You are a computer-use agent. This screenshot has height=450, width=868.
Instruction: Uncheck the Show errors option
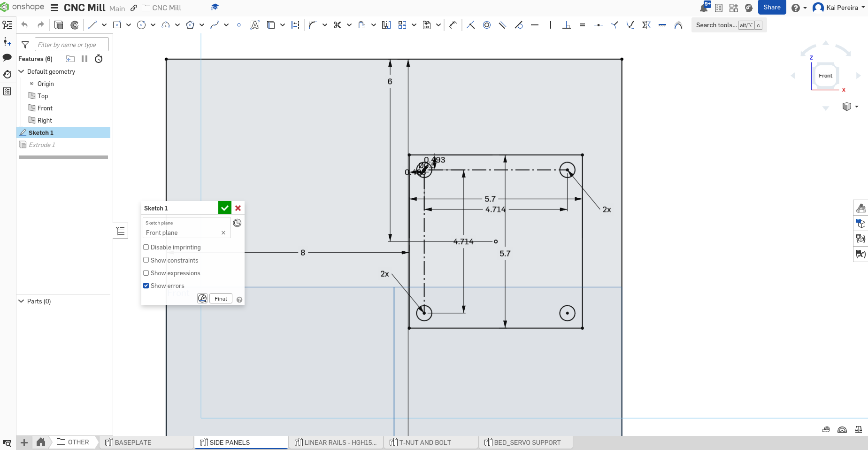click(146, 286)
